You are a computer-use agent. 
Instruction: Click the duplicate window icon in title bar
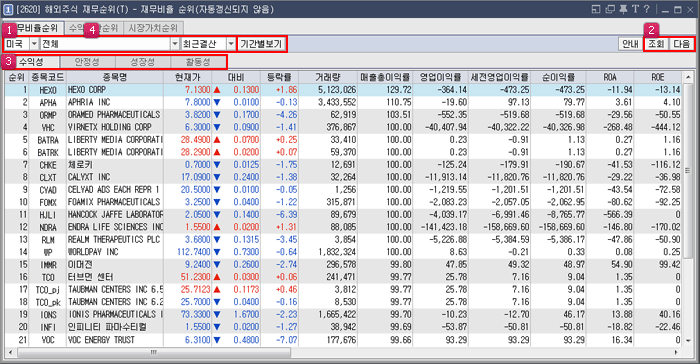610,9
